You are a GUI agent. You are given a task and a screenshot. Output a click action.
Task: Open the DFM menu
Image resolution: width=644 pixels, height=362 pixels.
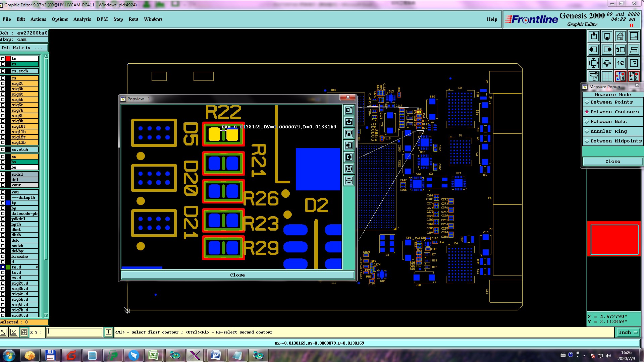pyautogui.click(x=102, y=19)
